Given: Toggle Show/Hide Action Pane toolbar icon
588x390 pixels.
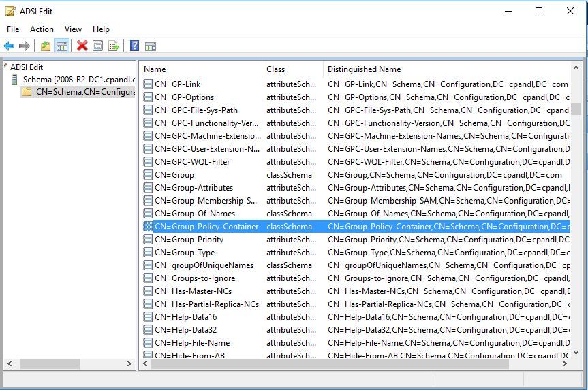Looking at the screenshot, I should pyautogui.click(x=151, y=46).
